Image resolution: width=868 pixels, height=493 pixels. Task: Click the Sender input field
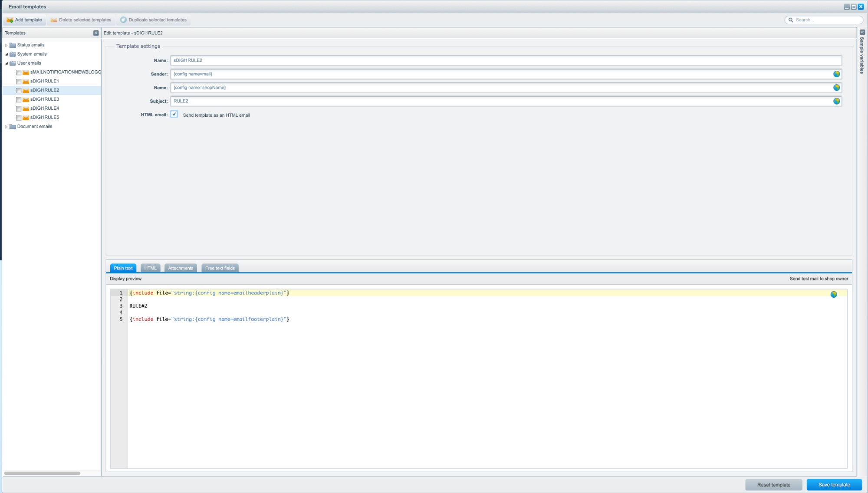coord(506,74)
